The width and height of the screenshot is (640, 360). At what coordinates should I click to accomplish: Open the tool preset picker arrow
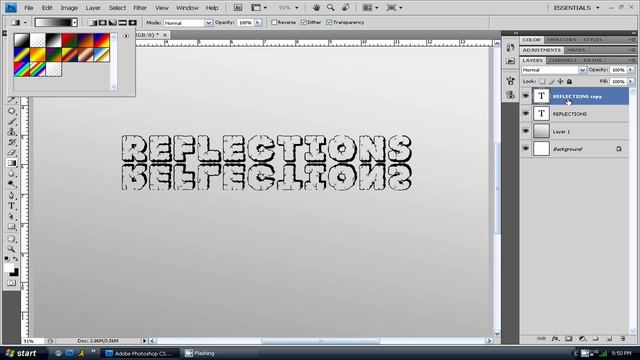click(25, 23)
